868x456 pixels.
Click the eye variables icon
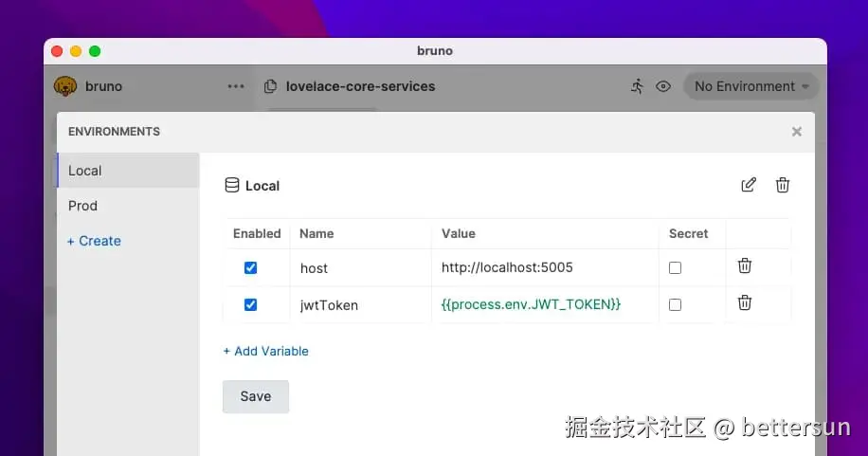[x=663, y=86]
